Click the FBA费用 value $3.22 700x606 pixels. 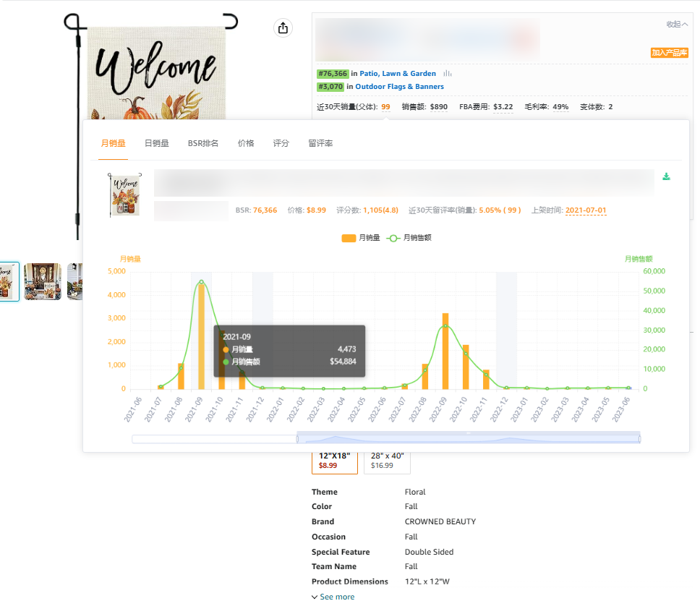[x=503, y=107]
